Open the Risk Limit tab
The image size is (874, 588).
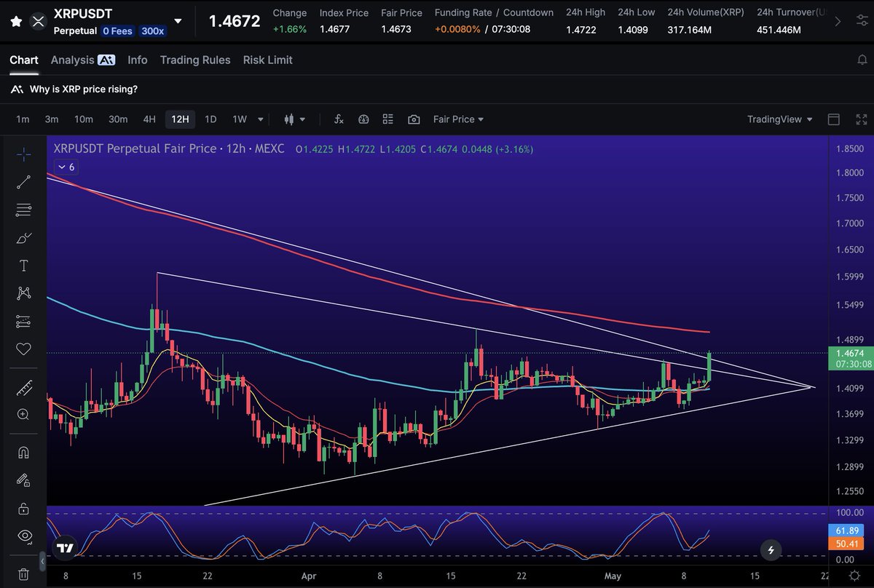[268, 60]
